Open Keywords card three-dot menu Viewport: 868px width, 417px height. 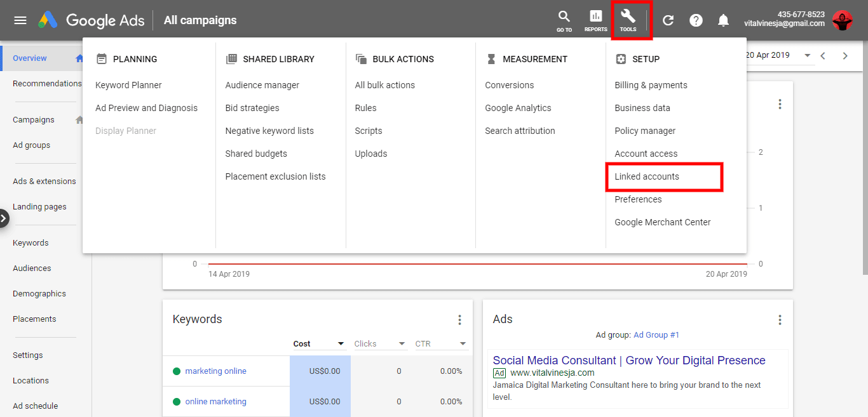click(459, 320)
